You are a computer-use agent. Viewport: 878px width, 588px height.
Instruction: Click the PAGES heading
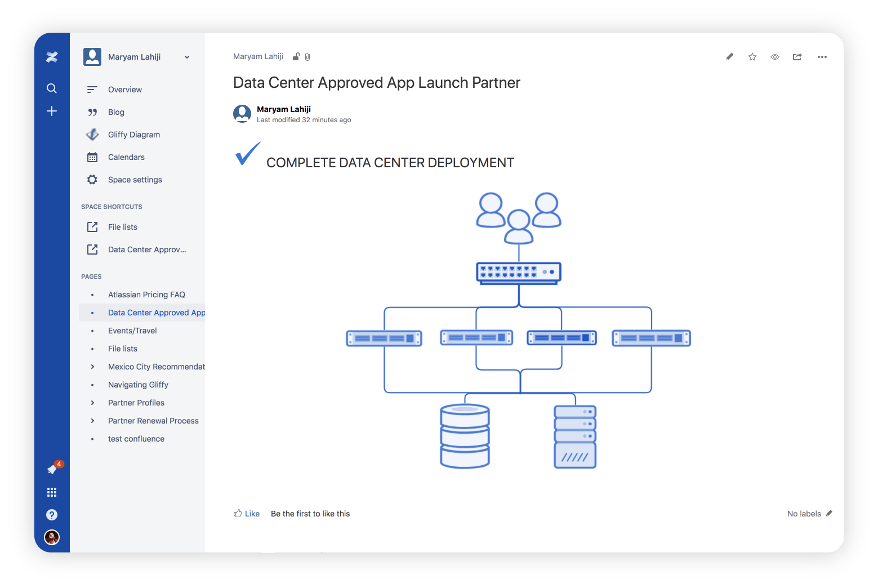[91, 277]
